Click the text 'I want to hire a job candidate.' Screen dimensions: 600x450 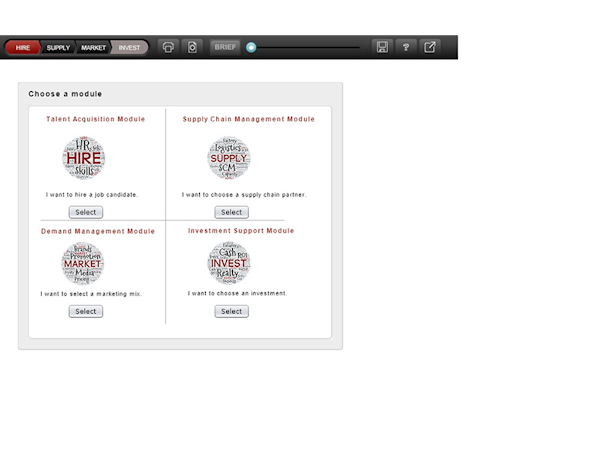tap(92, 194)
